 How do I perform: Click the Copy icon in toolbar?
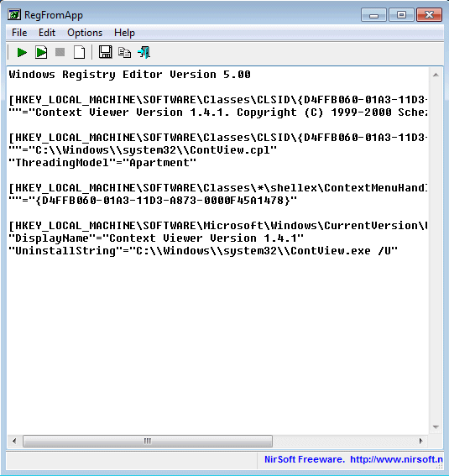coord(124,53)
